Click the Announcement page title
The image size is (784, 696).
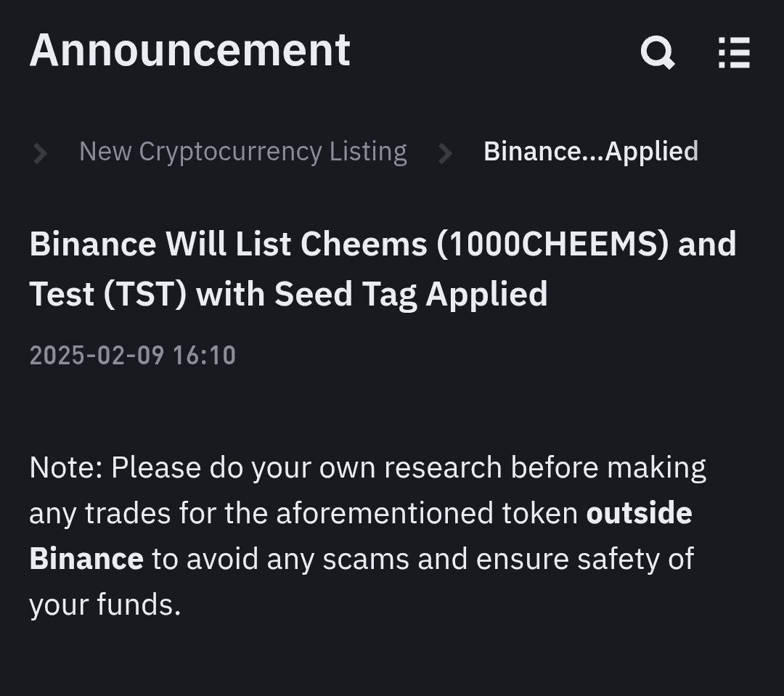coord(190,51)
